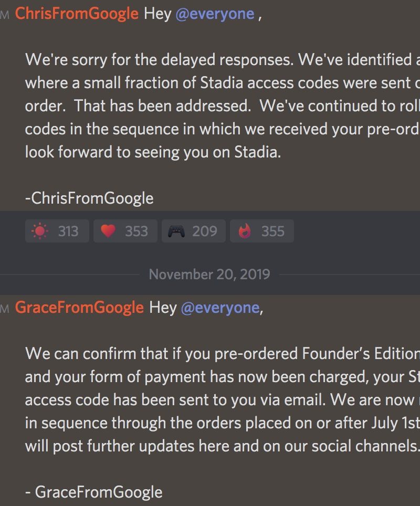Click timestamp fragment beside GraceFromGoogle's name
The image size is (420, 506).
coord(5,309)
